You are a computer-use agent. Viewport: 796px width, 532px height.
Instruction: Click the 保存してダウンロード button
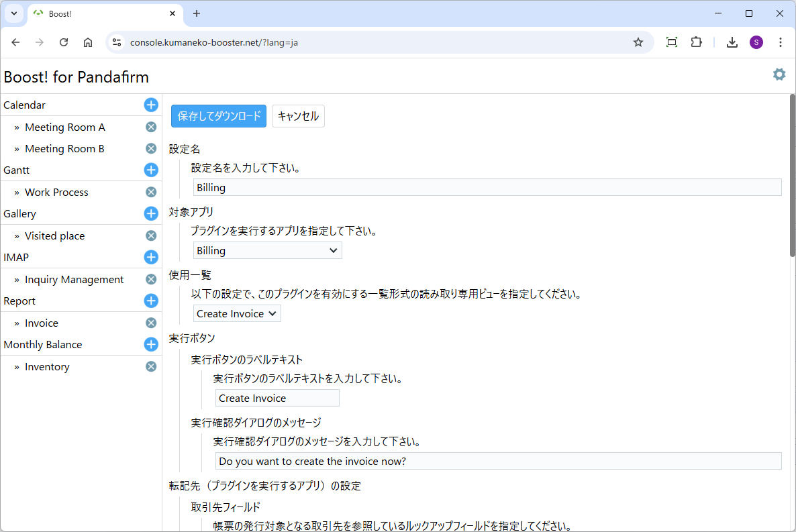click(219, 116)
